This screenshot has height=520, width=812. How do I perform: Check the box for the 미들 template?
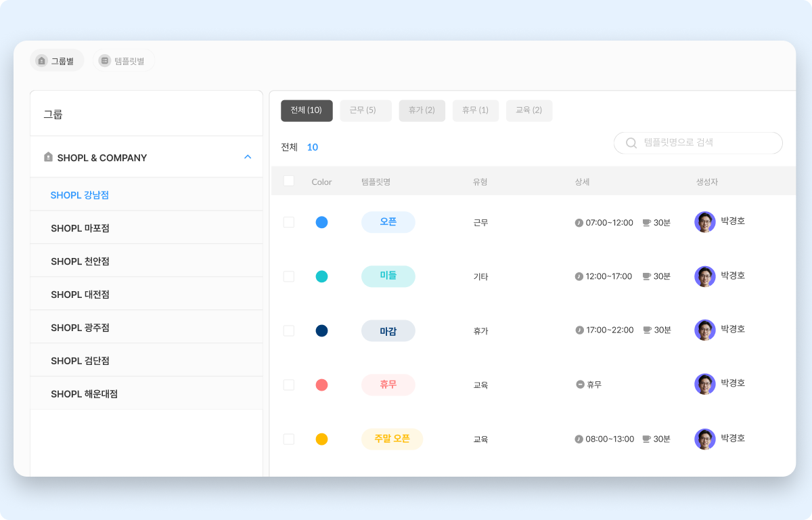289,276
